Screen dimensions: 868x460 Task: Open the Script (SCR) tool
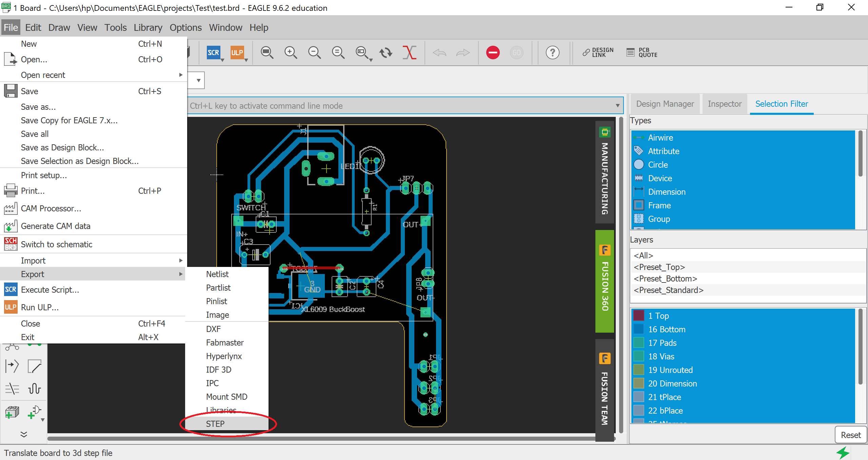coord(214,53)
